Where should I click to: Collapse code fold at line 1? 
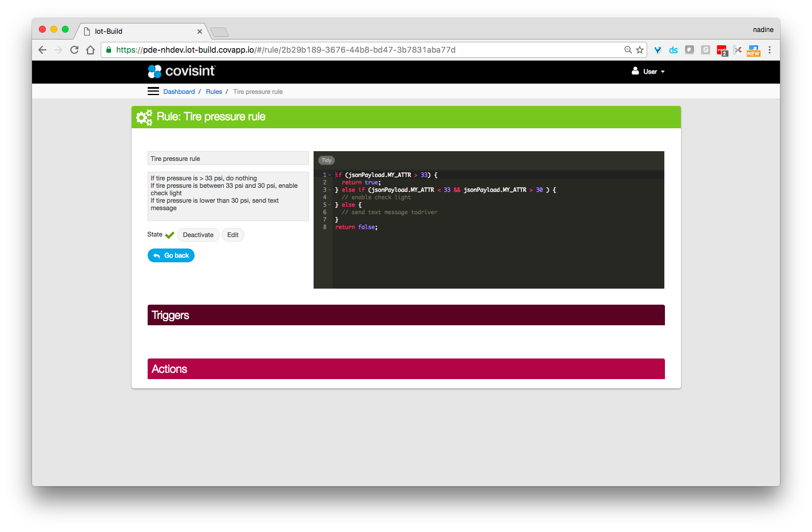coord(330,175)
